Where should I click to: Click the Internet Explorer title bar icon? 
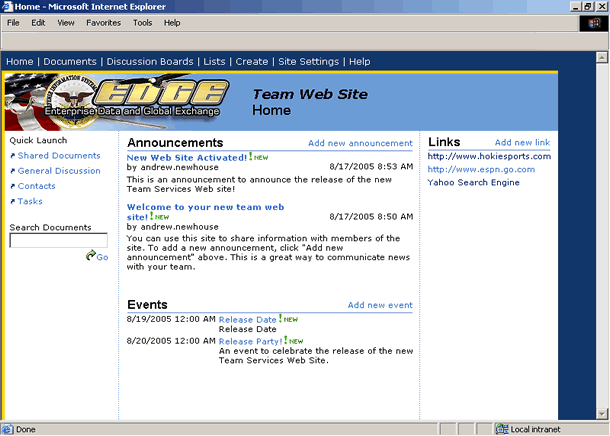7,7
